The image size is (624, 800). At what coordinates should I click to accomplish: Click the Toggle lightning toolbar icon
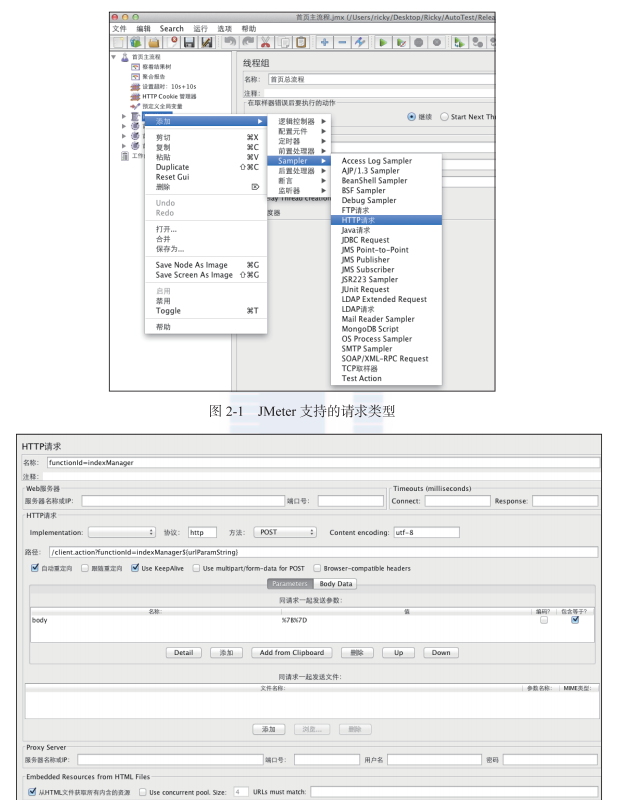point(360,42)
